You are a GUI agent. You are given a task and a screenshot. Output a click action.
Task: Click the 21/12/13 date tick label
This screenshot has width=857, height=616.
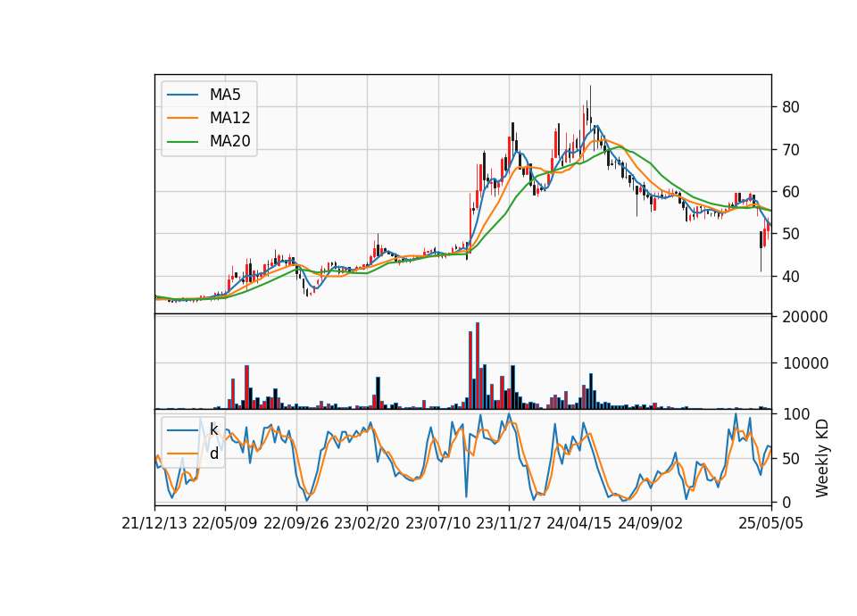pyautogui.click(x=154, y=524)
